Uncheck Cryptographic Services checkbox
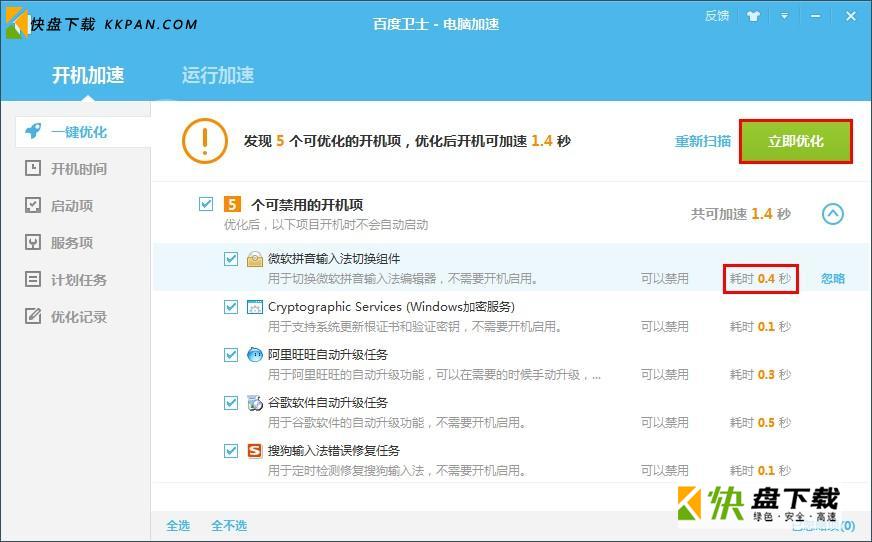Screen dimensions: 872x542 (231, 307)
